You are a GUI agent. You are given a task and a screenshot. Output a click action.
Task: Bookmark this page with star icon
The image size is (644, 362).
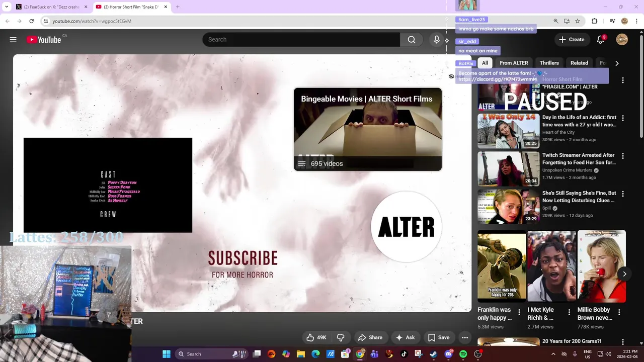pos(578,21)
